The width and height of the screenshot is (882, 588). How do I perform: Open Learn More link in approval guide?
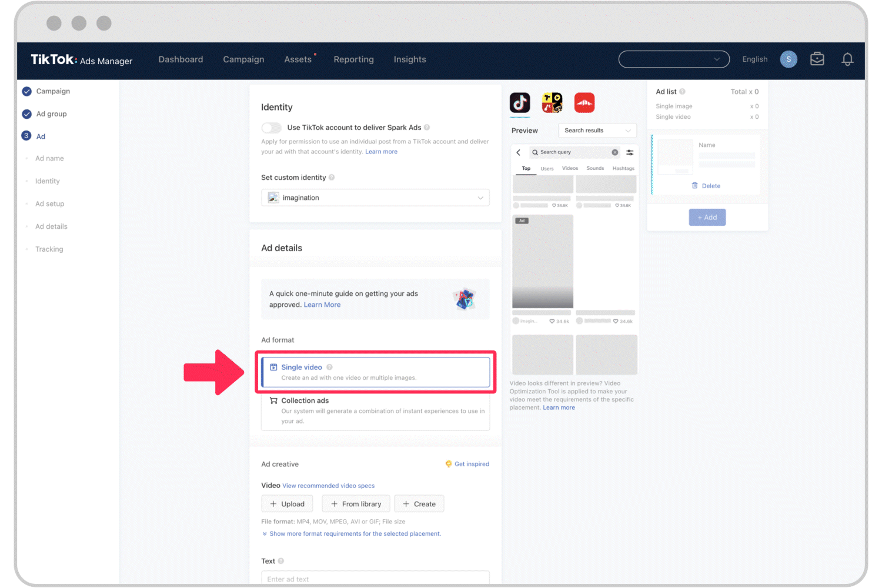(322, 305)
